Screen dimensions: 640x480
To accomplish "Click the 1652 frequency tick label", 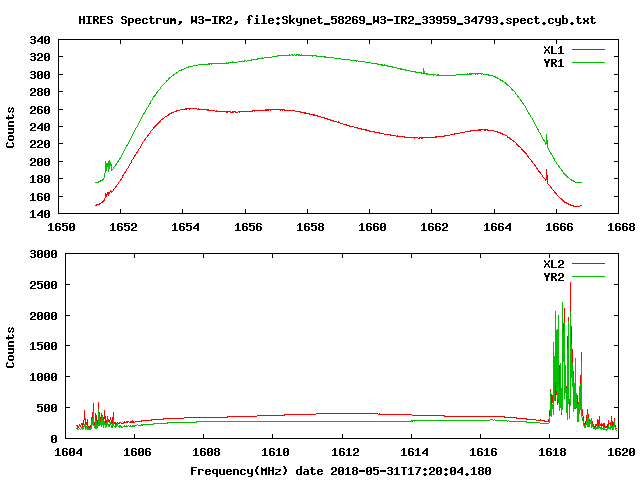I will (x=123, y=227).
